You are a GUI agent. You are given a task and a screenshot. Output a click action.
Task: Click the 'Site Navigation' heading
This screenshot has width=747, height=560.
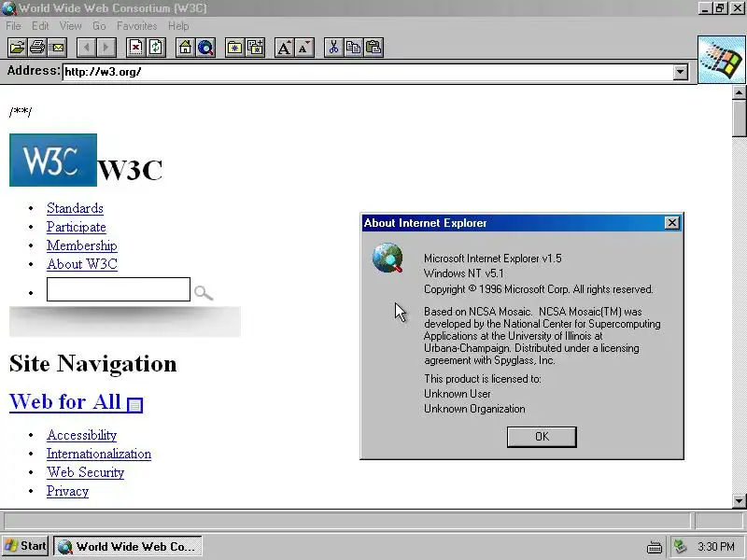click(92, 364)
